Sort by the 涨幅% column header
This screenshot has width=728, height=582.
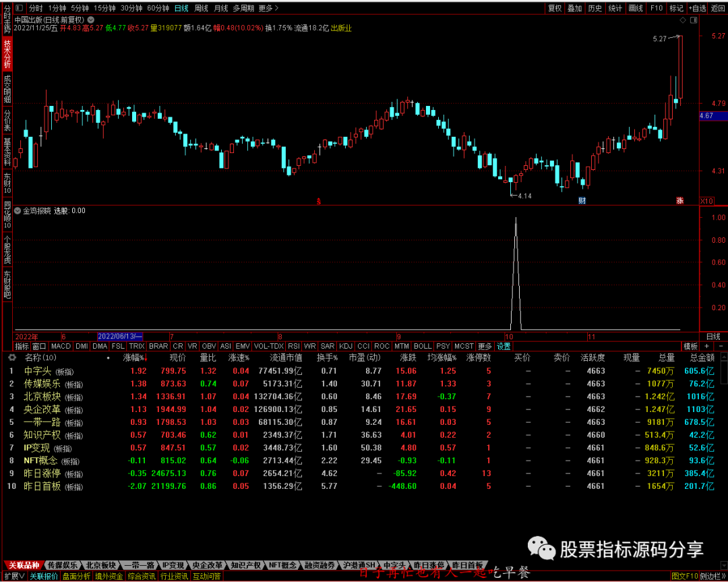click(135, 357)
